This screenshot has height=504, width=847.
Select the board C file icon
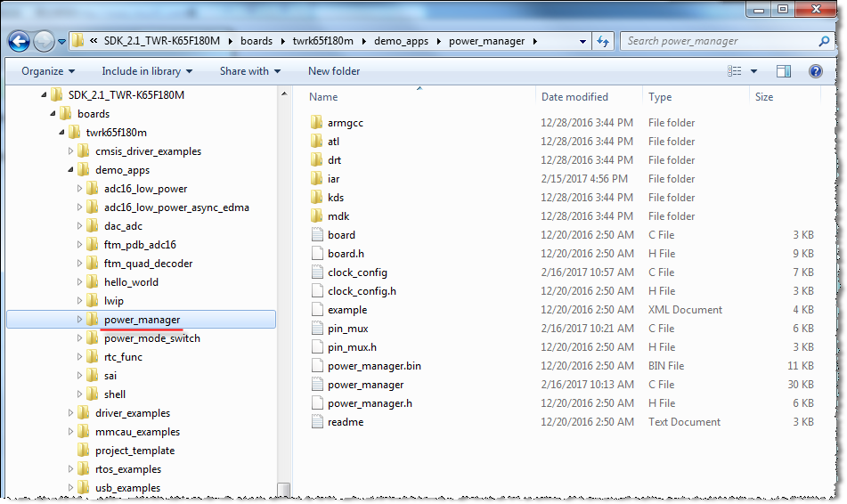[317, 235]
